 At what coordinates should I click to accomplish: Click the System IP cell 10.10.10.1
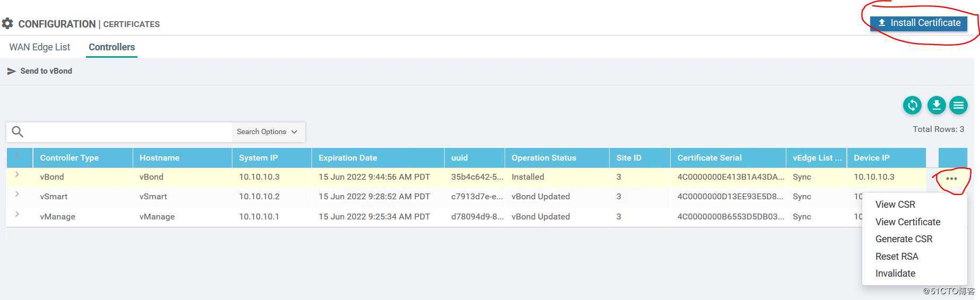pos(259,217)
